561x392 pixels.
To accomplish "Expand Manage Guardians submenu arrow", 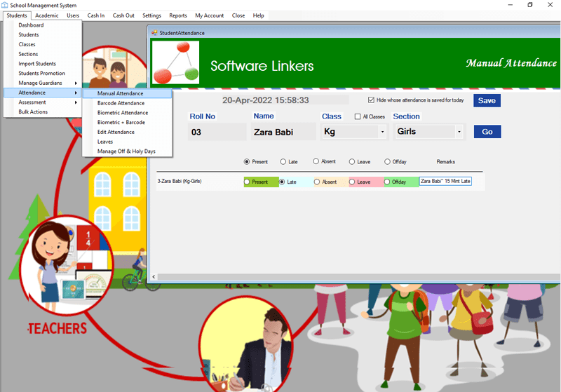I will pos(76,83).
